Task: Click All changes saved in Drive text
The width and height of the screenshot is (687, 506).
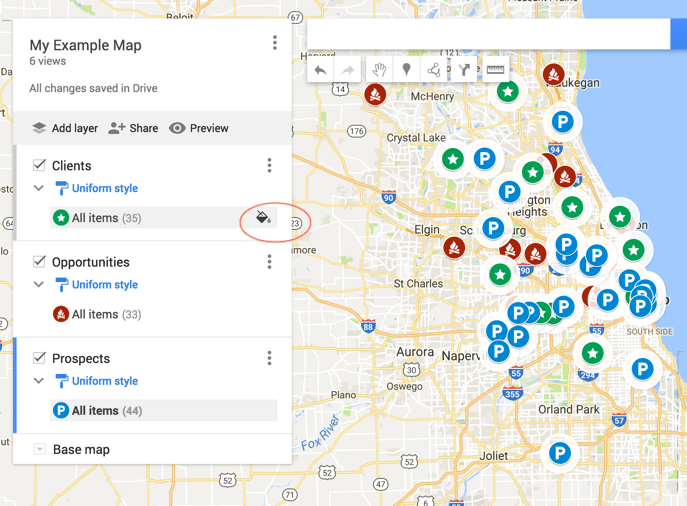Action: pos(93,88)
